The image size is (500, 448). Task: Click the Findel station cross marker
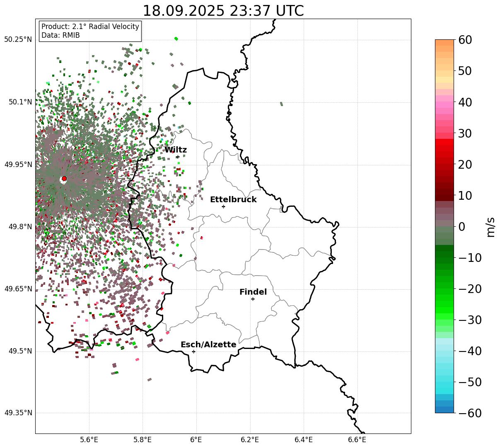253,299
